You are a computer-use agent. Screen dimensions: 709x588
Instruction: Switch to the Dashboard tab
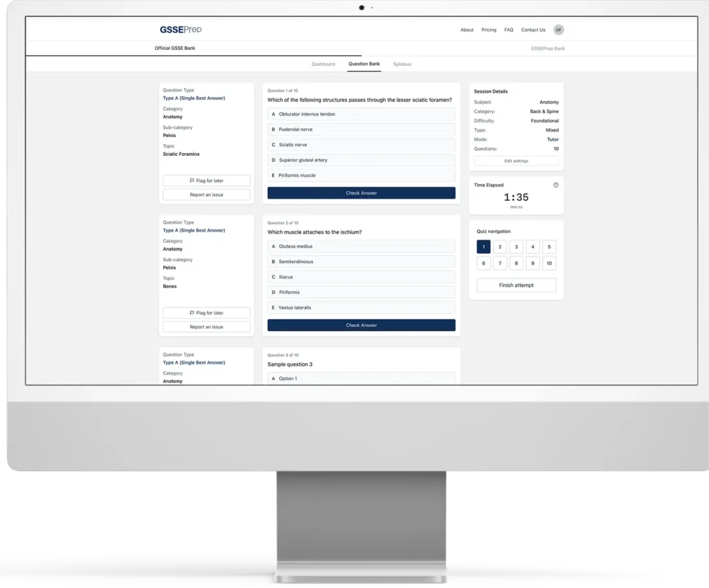click(323, 64)
